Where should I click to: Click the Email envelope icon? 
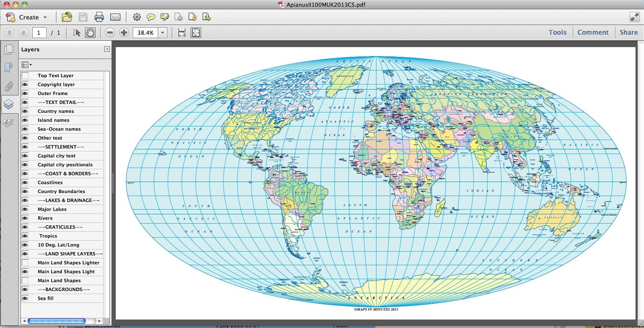(x=115, y=17)
